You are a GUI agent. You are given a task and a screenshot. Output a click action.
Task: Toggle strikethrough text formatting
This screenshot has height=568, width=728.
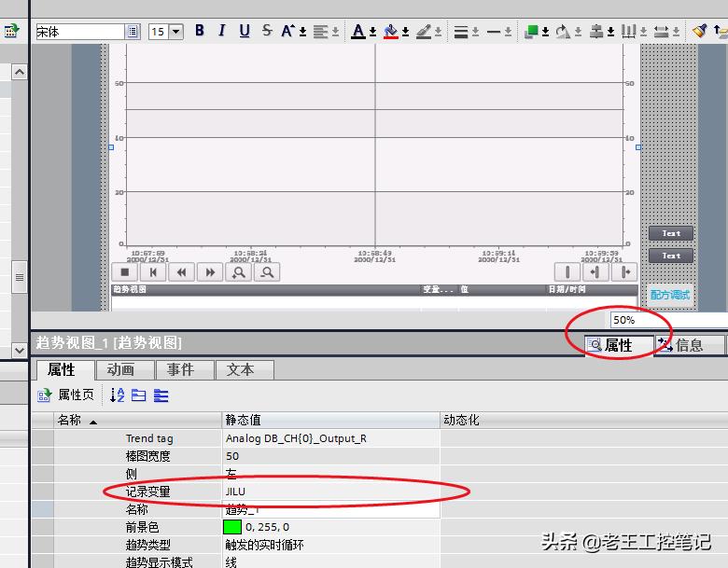pos(267,31)
